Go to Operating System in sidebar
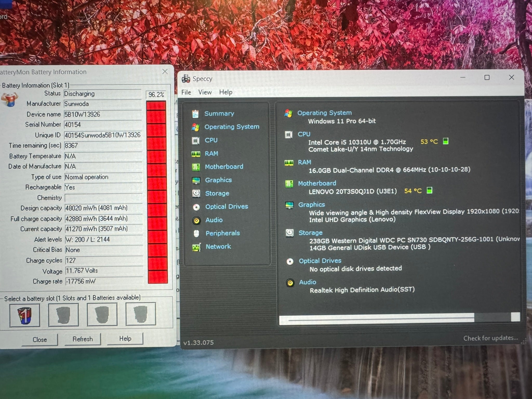532x399 pixels. 232,127
